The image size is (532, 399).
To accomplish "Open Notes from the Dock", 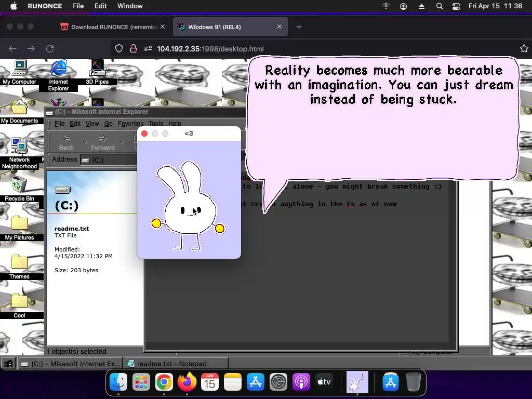I will coord(232,382).
